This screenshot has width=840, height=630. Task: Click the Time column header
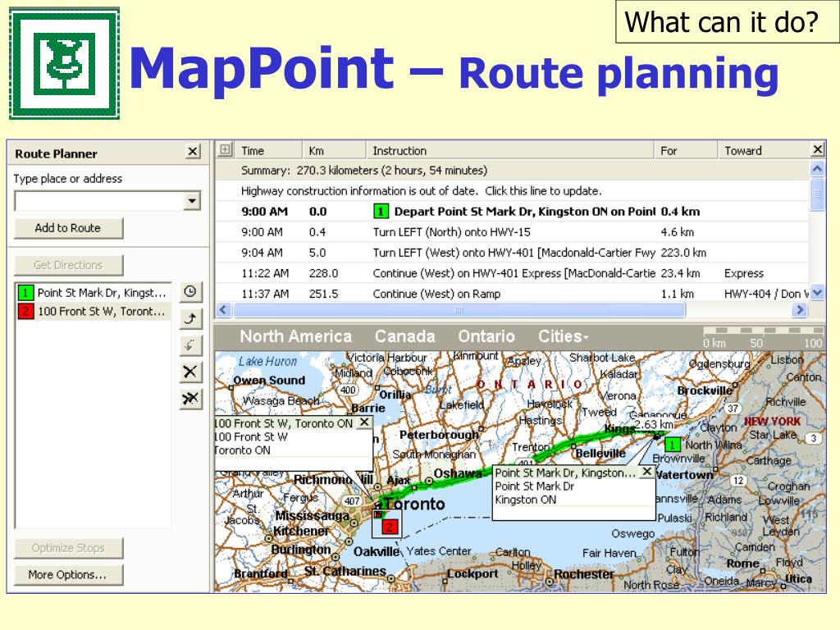coord(269,151)
